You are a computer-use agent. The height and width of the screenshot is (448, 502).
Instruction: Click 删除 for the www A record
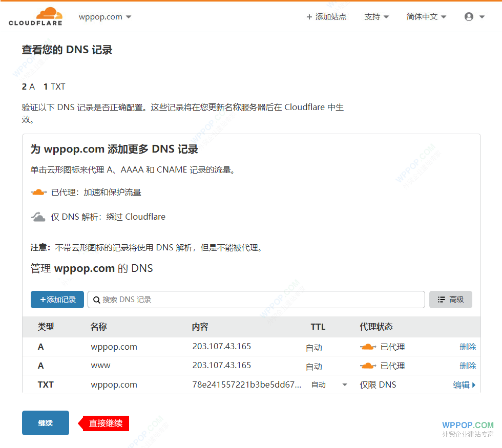point(468,366)
